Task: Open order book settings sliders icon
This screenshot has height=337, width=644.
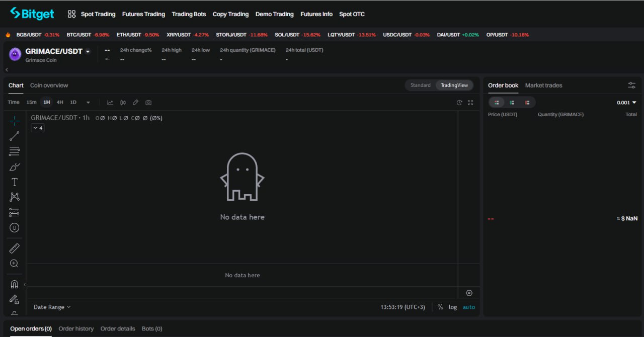Action: [x=632, y=86]
